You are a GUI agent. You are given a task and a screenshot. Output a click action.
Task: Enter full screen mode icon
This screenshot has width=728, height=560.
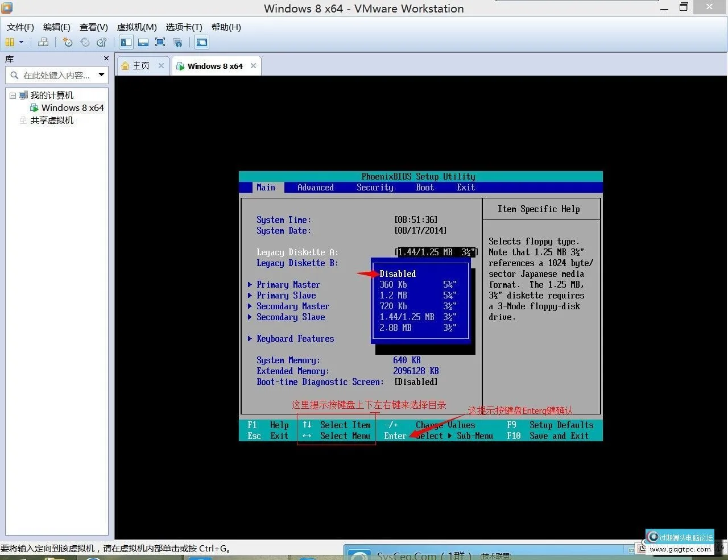160,42
